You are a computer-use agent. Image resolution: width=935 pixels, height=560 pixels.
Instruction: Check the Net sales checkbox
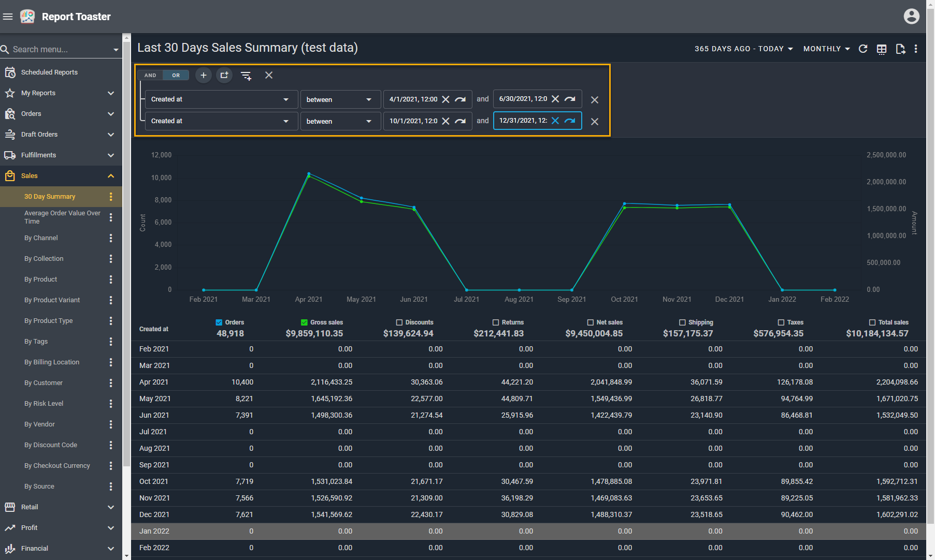[591, 322]
